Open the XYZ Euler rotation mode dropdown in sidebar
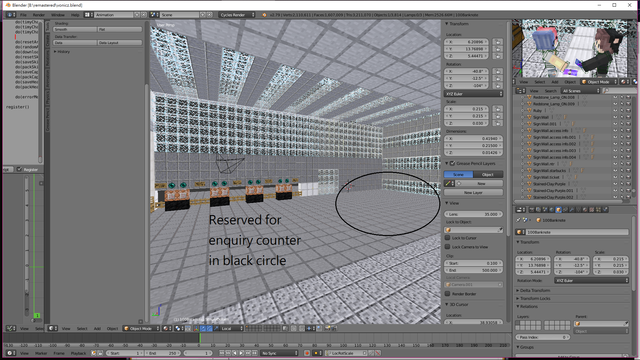Viewport: 640px width, 360px height. [x=473, y=94]
